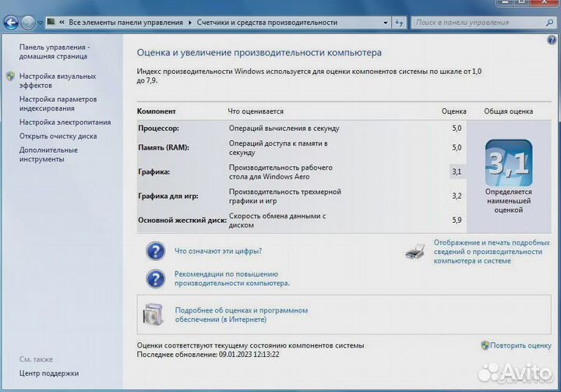Open 'Настройка электропитания' link
Viewport: 561px width, 392px height.
[65, 122]
